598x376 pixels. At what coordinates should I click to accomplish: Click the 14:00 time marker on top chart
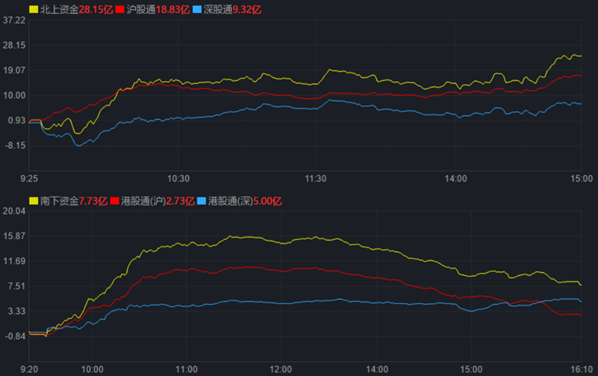point(455,178)
